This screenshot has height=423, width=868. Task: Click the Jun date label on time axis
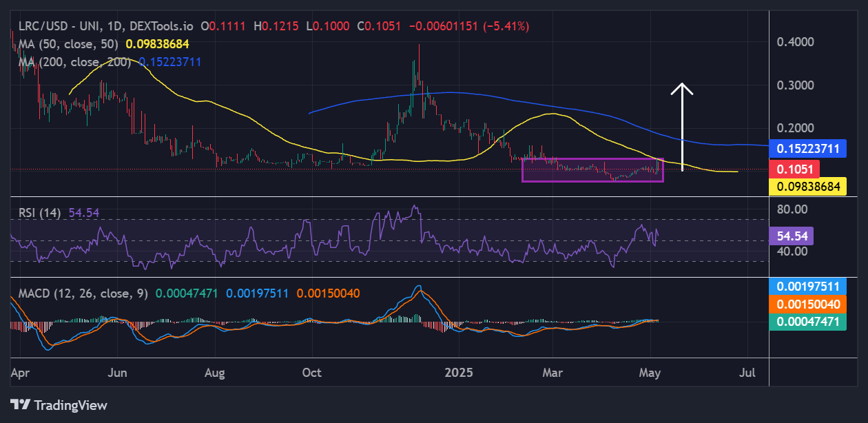[118, 373]
